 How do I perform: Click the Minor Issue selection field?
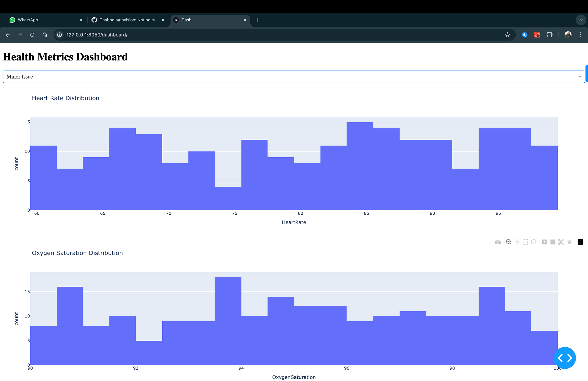coord(294,77)
